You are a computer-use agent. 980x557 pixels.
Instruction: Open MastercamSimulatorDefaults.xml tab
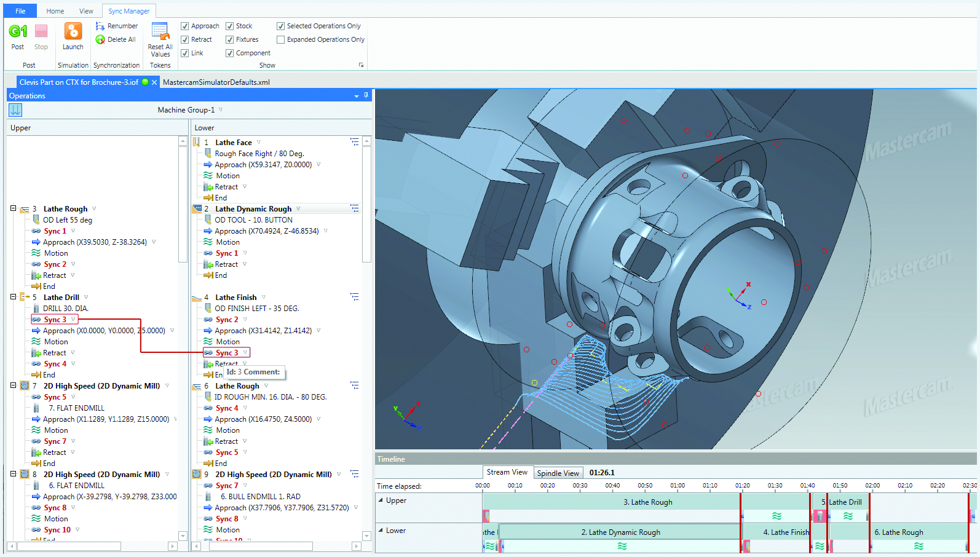pos(216,82)
